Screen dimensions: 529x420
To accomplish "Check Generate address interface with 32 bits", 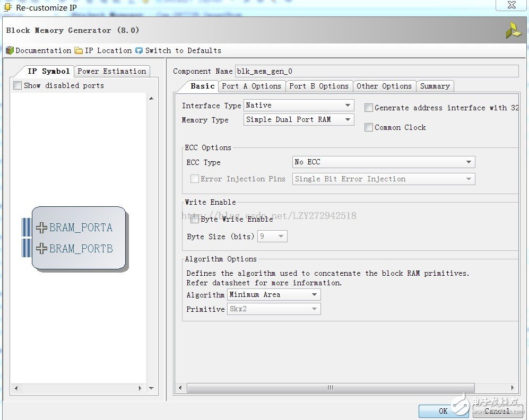I will tap(369, 108).
